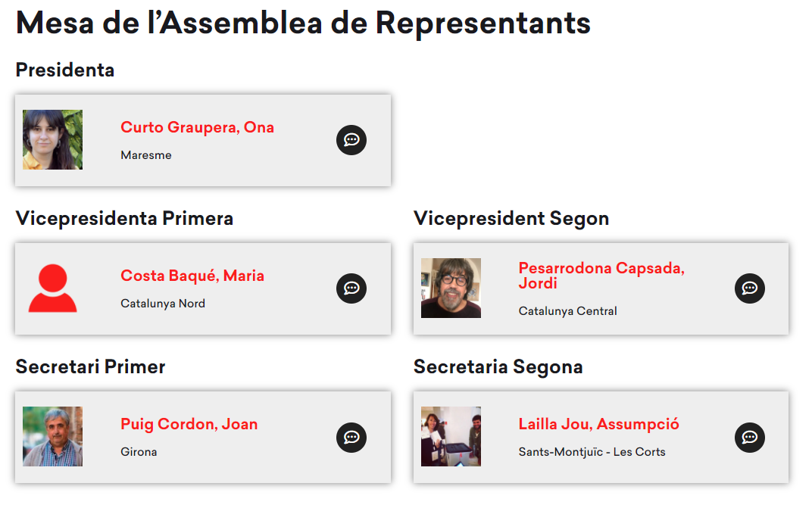812x505 pixels.
Task: Click the Maresme region text
Action: (x=146, y=155)
